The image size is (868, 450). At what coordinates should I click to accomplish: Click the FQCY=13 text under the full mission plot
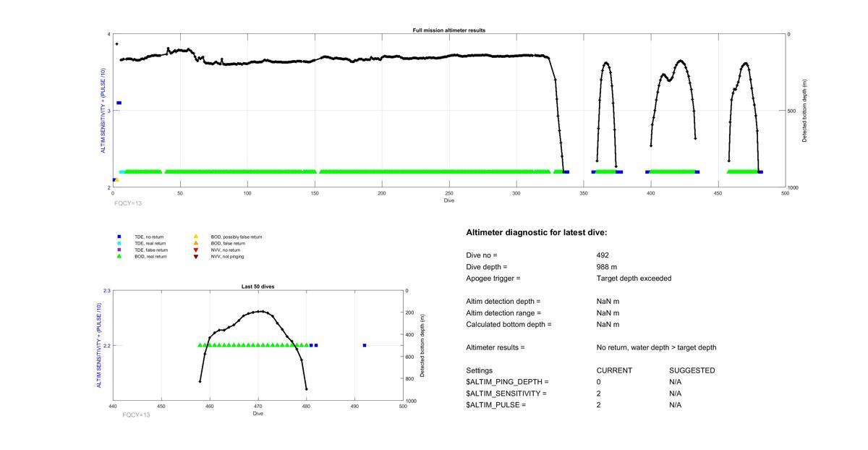point(128,203)
